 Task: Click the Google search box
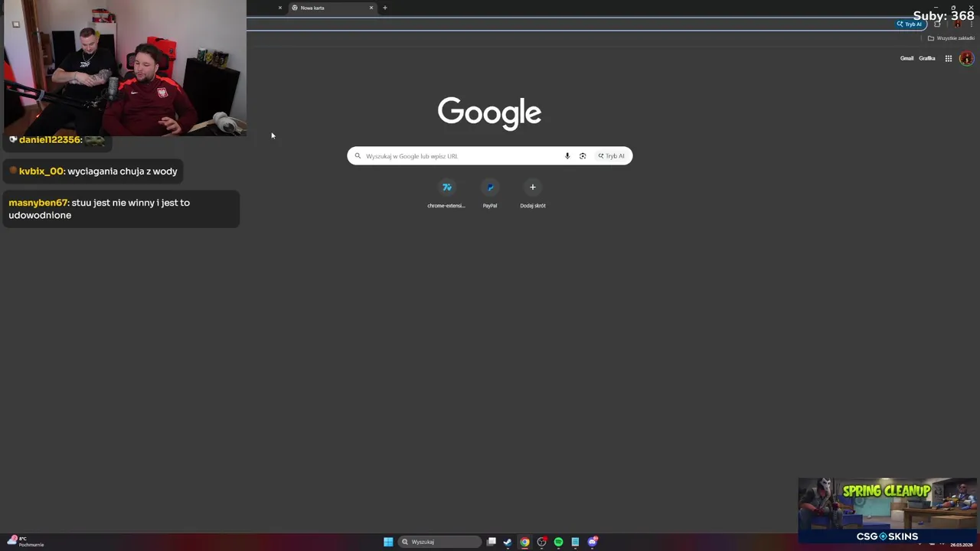click(489, 156)
